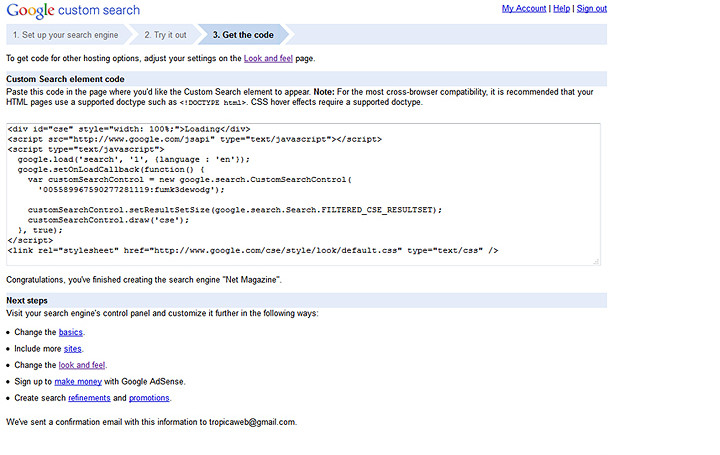Click the sentence starting Visit your search engine's control panel
This screenshot has width=720, height=455.
(162, 313)
